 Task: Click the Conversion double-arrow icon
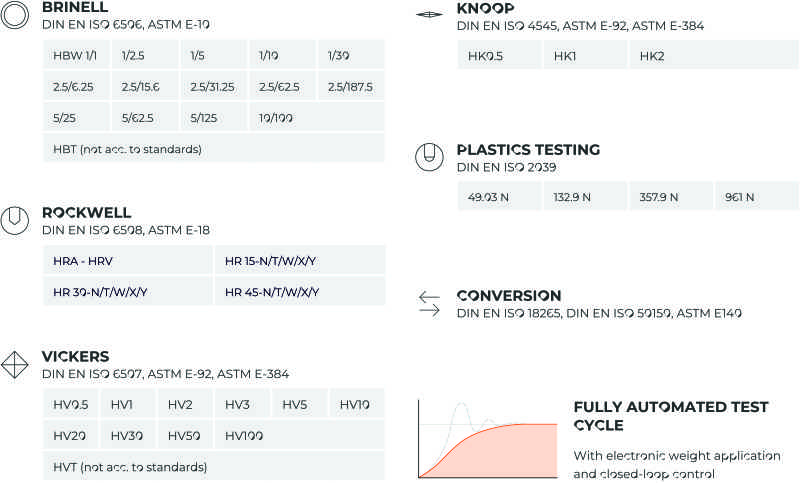tap(429, 304)
